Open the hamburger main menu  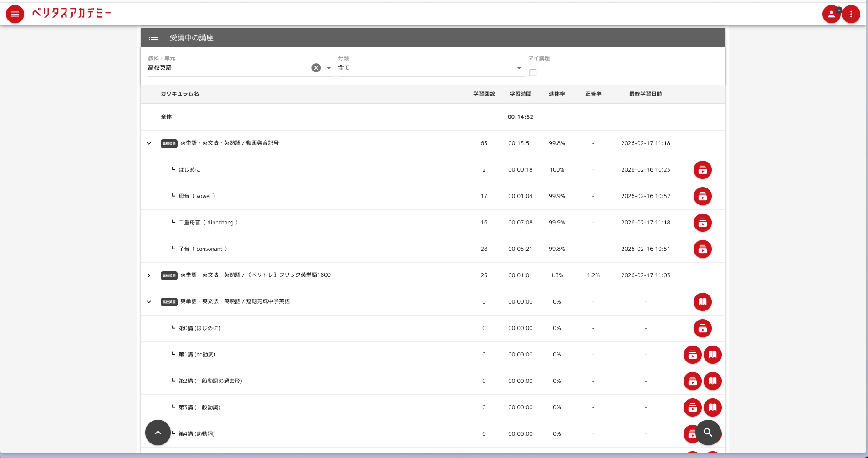(x=15, y=14)
